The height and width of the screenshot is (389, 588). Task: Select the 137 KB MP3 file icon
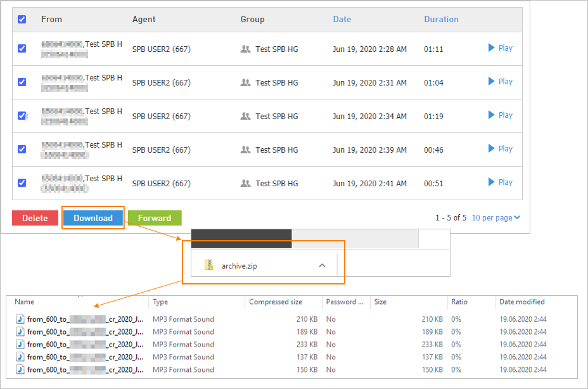tap(20, 357)
